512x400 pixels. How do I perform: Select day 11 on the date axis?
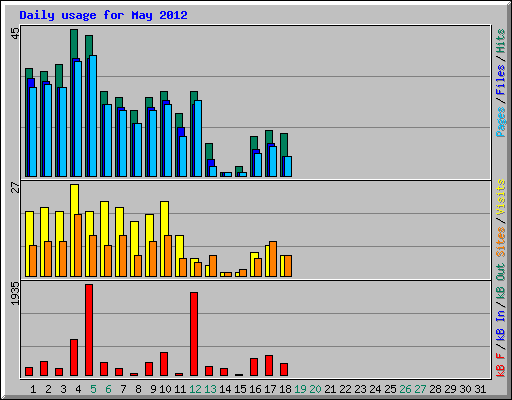pos(180,389)
